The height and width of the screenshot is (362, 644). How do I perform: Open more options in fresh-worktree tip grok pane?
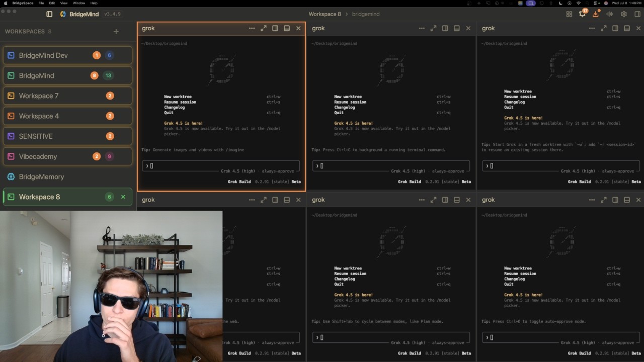(592, 28)
